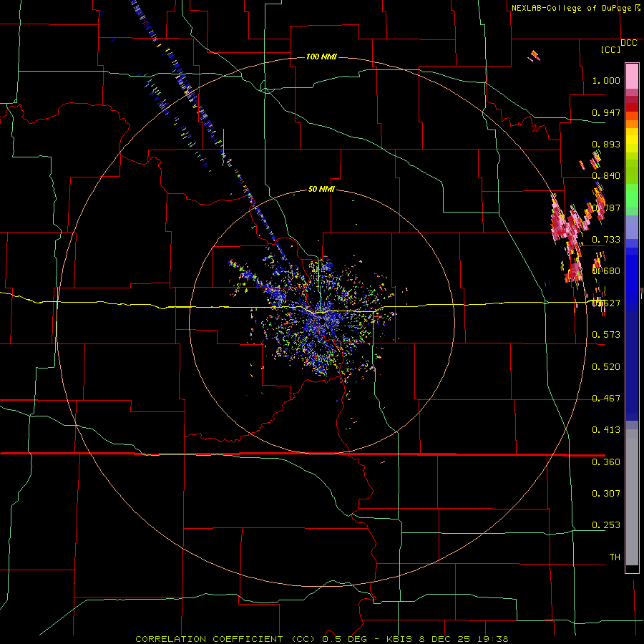This screenshot has width=644, height=644.
Task: Click the NEXLAB-College of DuPage label
Action: 571,8
